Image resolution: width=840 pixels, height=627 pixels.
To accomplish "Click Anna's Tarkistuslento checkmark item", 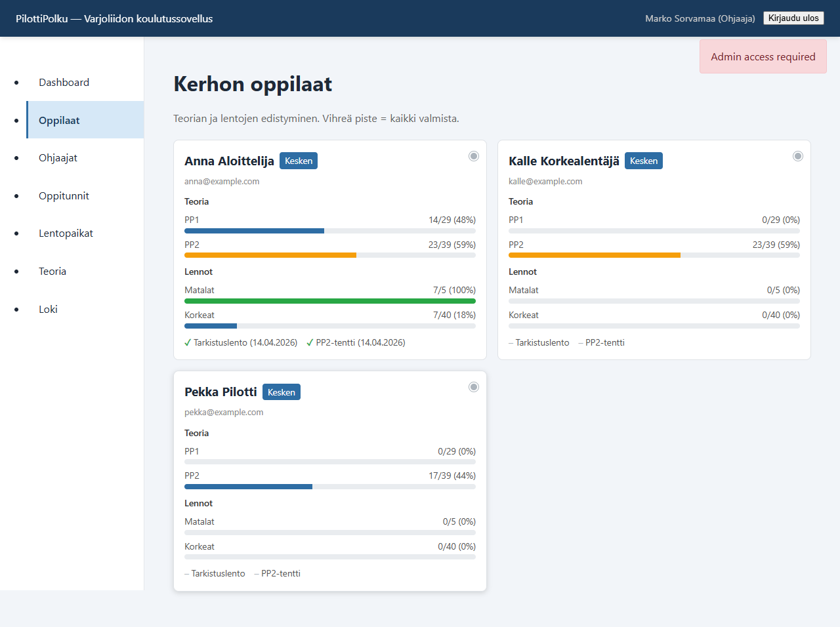I will 241,342.
